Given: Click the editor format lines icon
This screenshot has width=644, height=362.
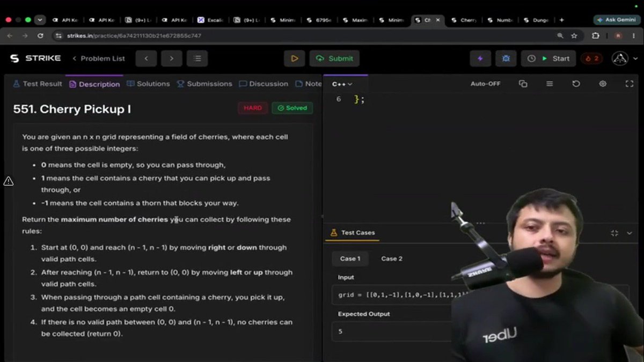Looking at the screenshot, I should click(x=550, y=84).
